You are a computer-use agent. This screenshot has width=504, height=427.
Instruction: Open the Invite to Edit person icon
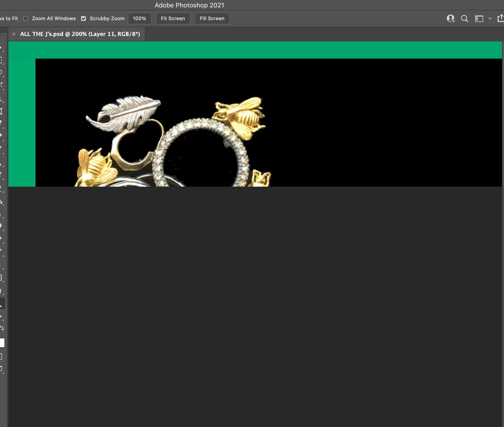[451, 18]
